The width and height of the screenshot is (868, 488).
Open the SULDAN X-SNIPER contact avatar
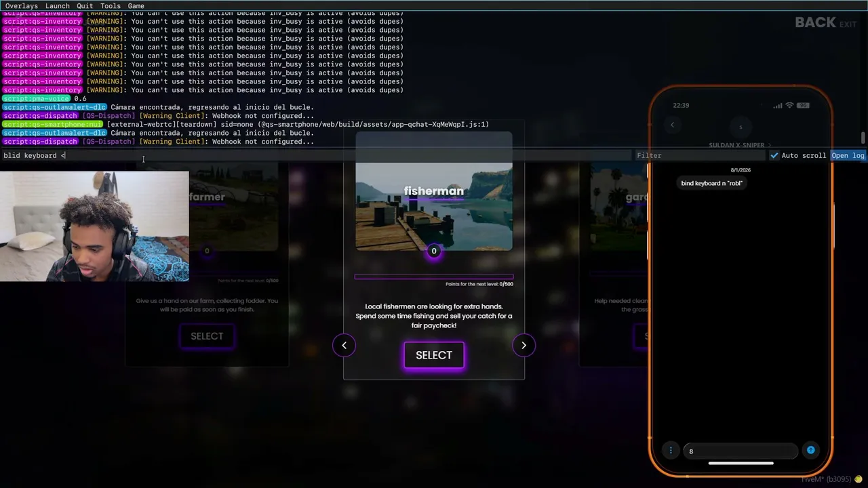click(741, 127)
